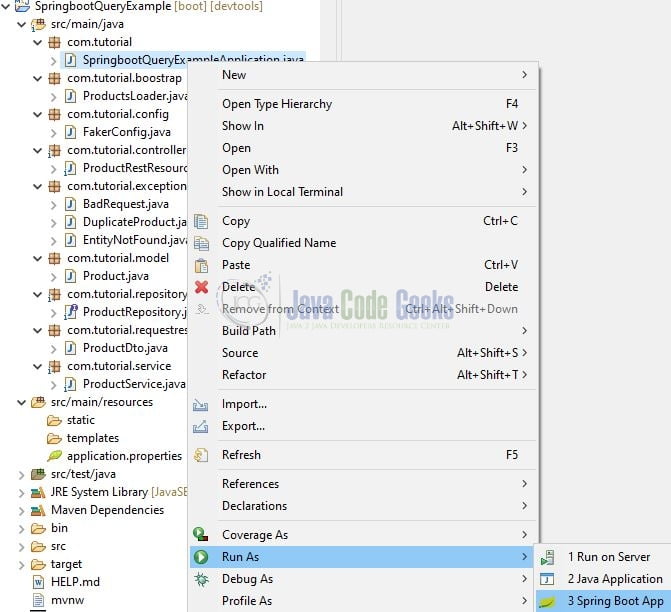The height and width of the screenshot is (612, 671).
Task: Open the Source submenu
Action: pos(364,353)
